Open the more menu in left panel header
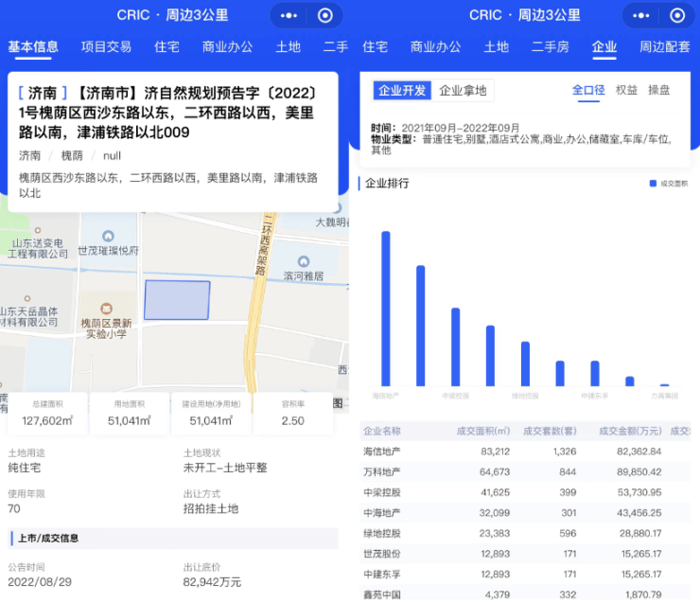Screen dimensions: 700x602 tap(290, 15)
